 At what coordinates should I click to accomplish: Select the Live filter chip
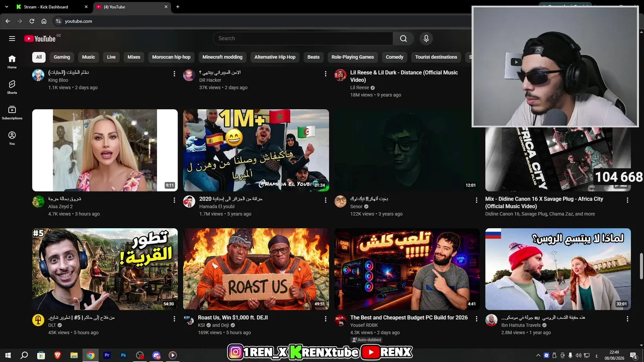111,57
